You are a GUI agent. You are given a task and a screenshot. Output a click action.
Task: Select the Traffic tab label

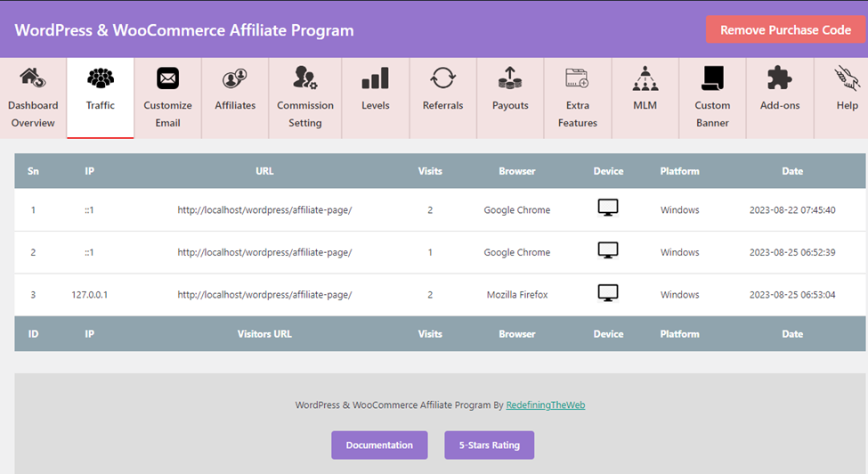point(101,105)
